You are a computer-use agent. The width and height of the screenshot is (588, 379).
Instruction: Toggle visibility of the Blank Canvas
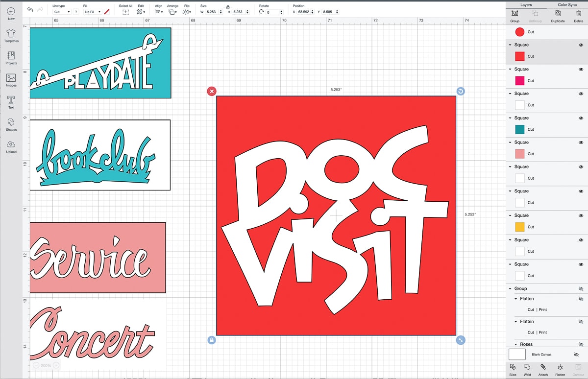576,355
